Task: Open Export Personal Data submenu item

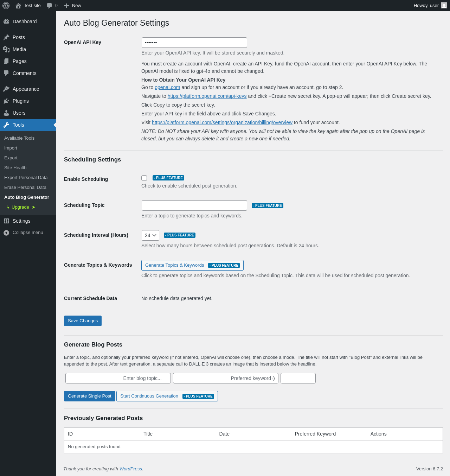Action: pos(26,178)
